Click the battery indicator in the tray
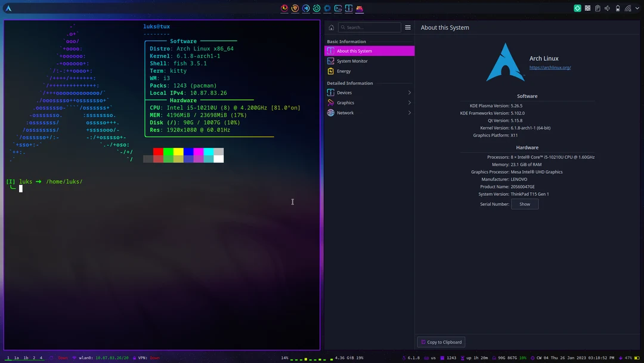 tap(618, 8)
